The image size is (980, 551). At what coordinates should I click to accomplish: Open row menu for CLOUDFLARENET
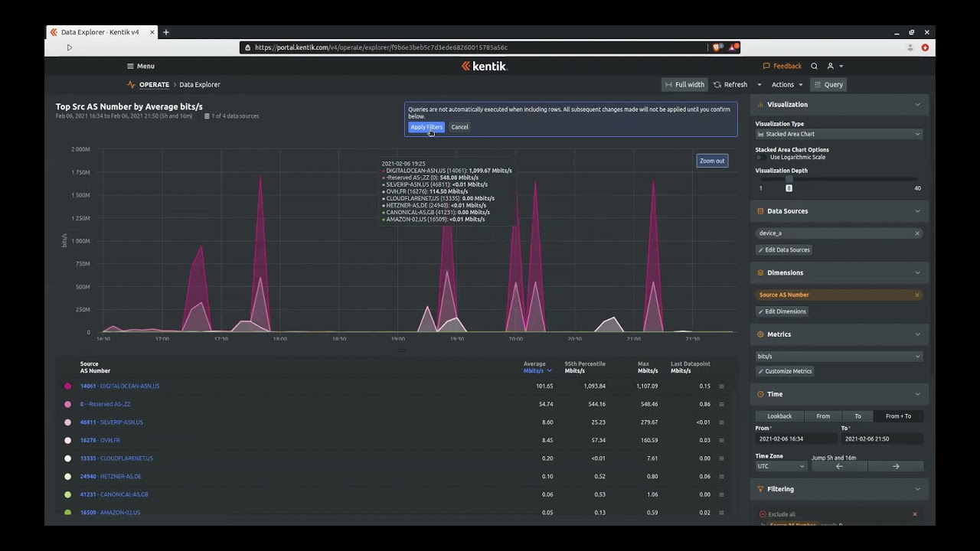click(x=720, y=458)
